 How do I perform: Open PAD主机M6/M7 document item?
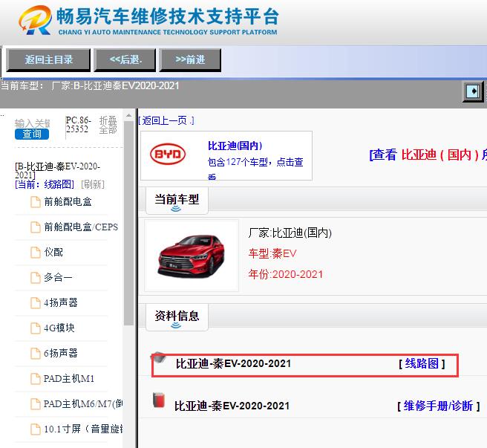(83, 404)
